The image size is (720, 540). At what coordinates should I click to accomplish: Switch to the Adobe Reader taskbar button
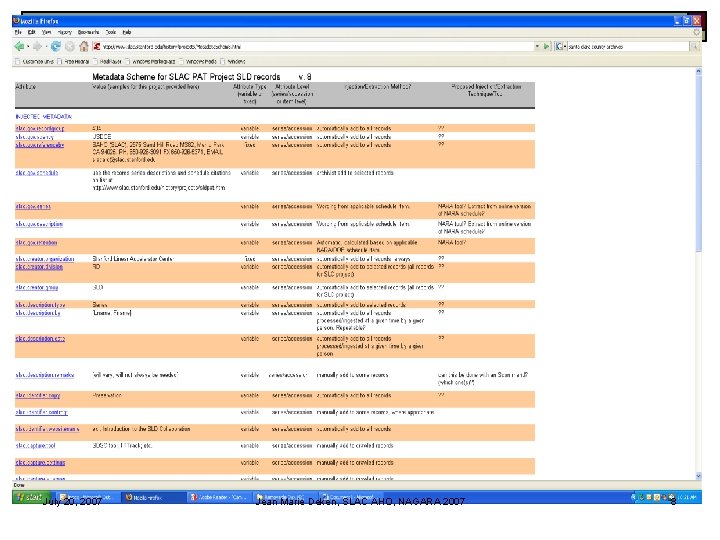click(x=220, y=497)
